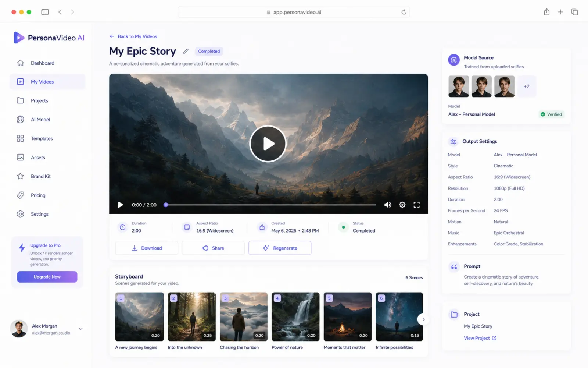Image resolution: width=588 pixels, height=368 pixels.
Task: Click the PersonaVideo AI logo
Action: [x=49, y=38]
